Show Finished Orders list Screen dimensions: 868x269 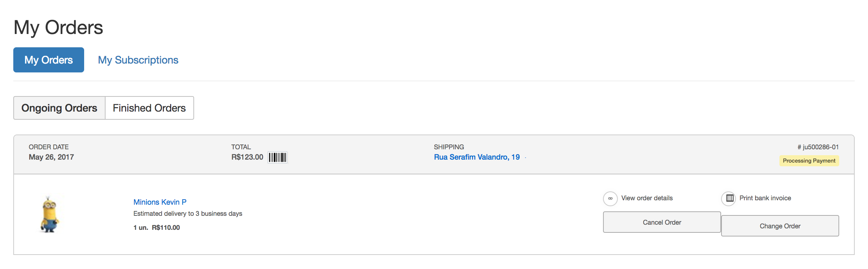pyautogui.click(x=149, y=108)
